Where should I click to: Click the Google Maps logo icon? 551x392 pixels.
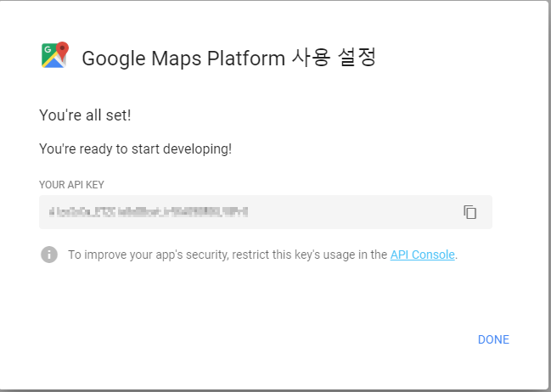(x=55, y=55)
